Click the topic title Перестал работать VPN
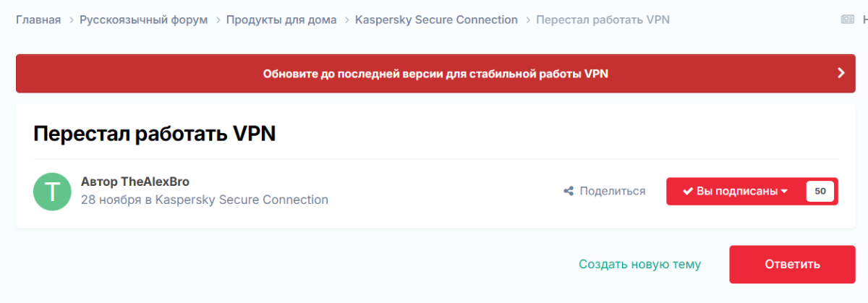Screen dimensions: 868x303 pos(155,134)
